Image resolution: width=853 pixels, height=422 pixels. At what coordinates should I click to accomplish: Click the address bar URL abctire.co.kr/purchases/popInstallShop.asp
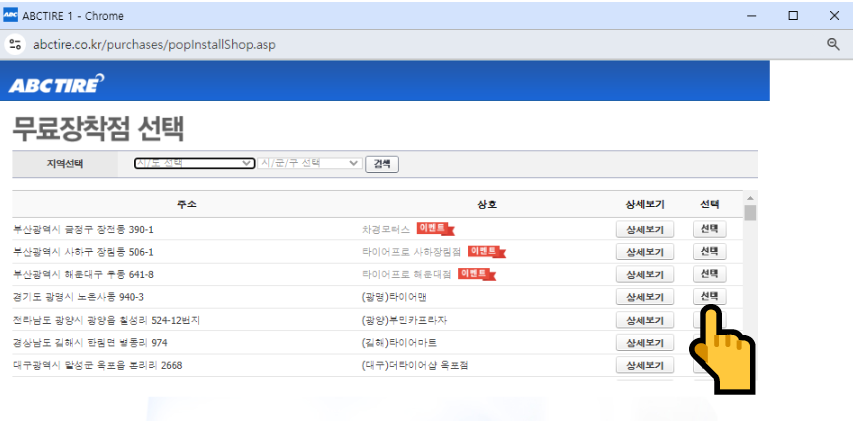pyautogui.click(x=154, y=45)
